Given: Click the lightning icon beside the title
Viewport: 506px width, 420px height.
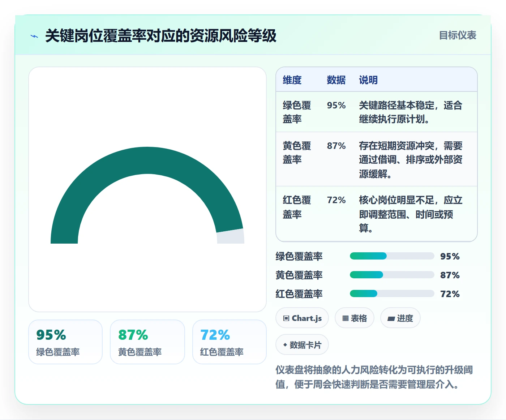Looking at the screenshot, I should pos(34,36).
